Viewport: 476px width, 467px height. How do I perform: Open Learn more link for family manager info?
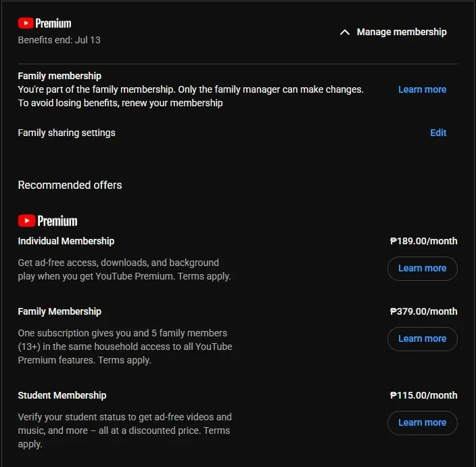click(x=423, y=89)
